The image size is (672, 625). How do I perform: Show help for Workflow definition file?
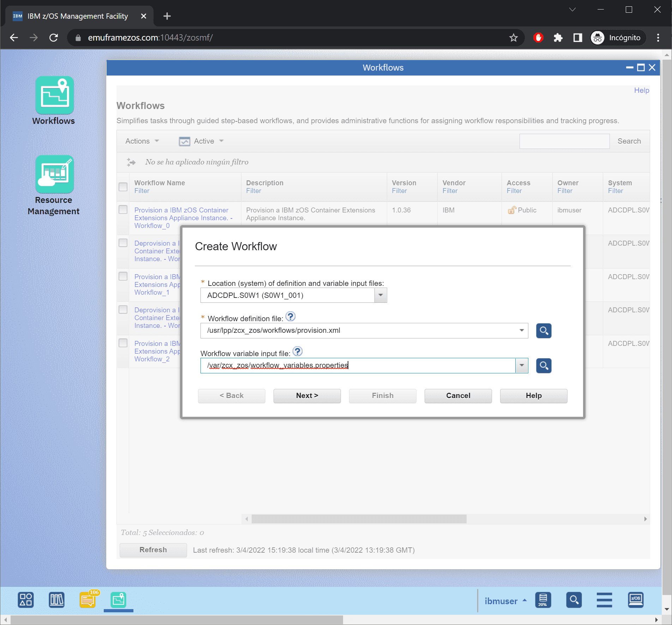290,317
